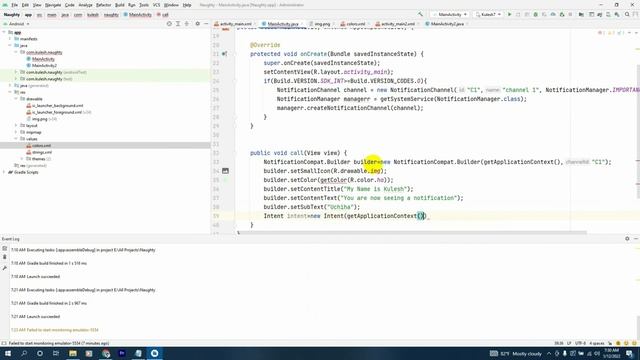Screen dimensions: 640x360
Task: Click 'Failed to start monitoring emulator-5554' log entry
Action: 55,330
